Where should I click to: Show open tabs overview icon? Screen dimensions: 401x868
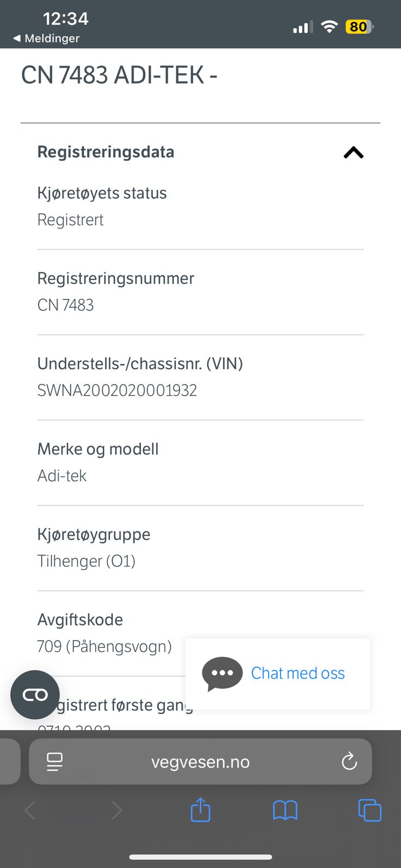click(370, 810)
